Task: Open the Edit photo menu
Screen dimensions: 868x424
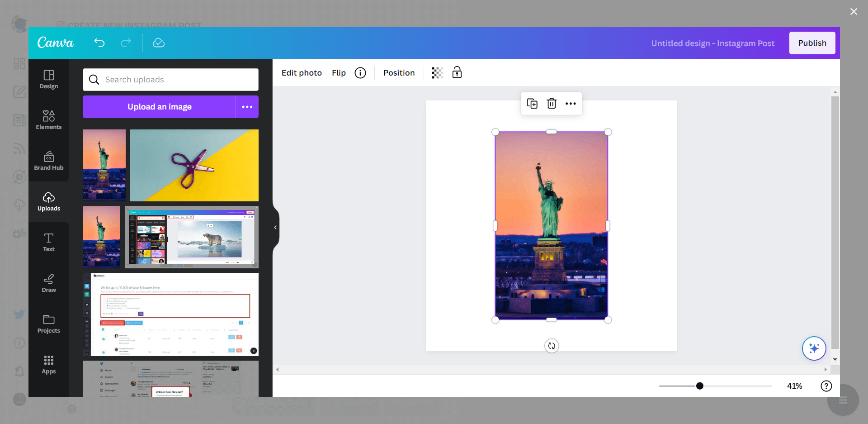Action: click(x=302, y=72)
